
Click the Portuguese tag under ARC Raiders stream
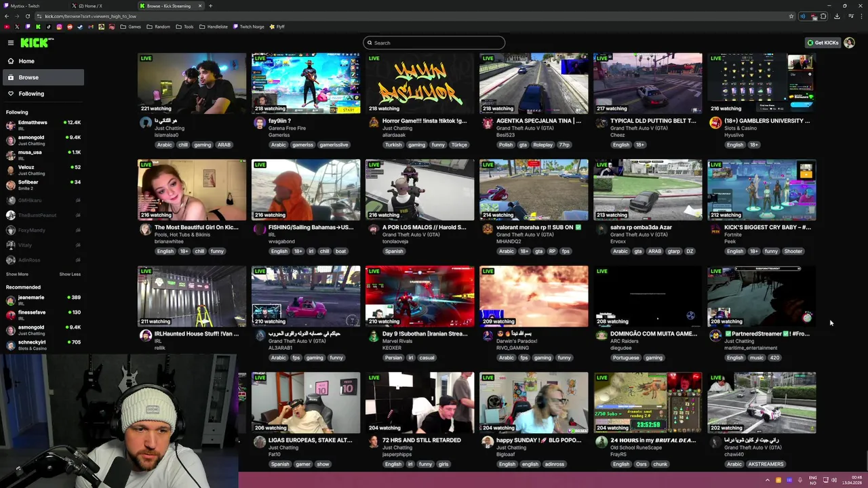[626, 358]
